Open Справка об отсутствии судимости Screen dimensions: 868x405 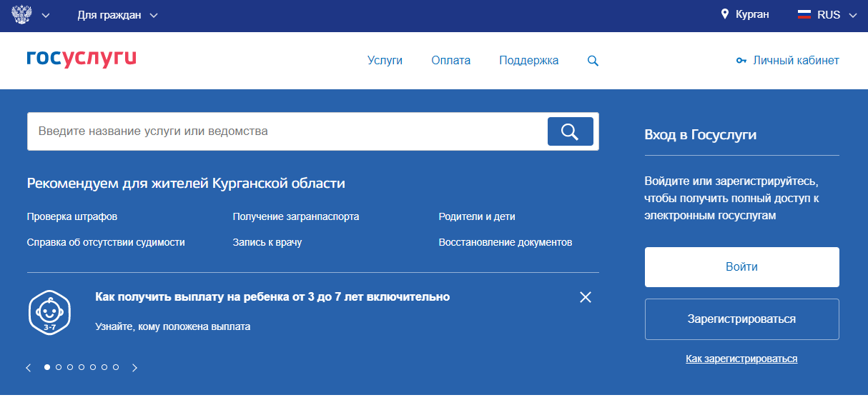(106, 242)
